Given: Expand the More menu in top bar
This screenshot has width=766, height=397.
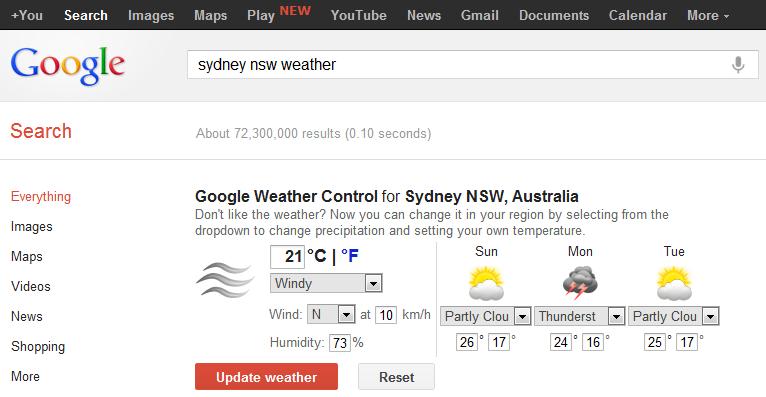Looking at the screenshot, I should 708,16.
